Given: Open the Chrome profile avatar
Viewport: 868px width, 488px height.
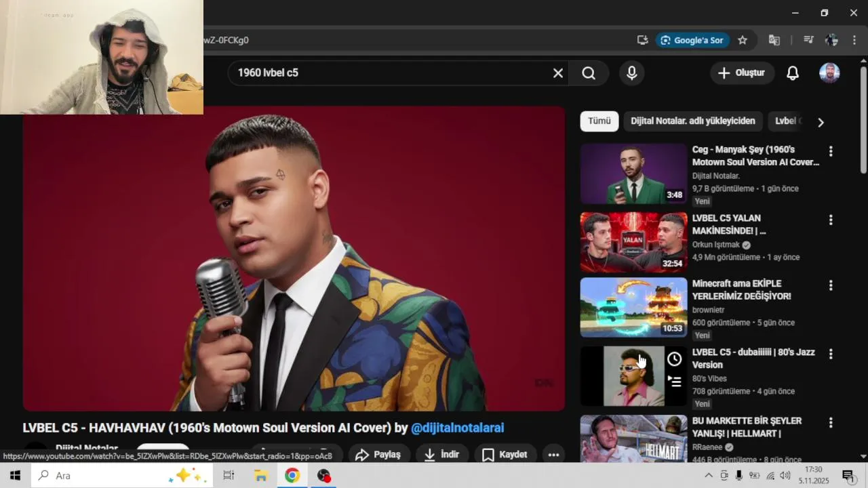Looking at the screenshot, I should coord(831,40).
